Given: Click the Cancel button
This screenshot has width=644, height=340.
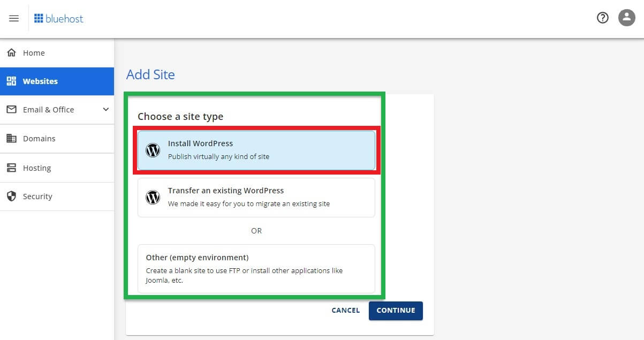Looking at the screenshot, I should point(346,311).
